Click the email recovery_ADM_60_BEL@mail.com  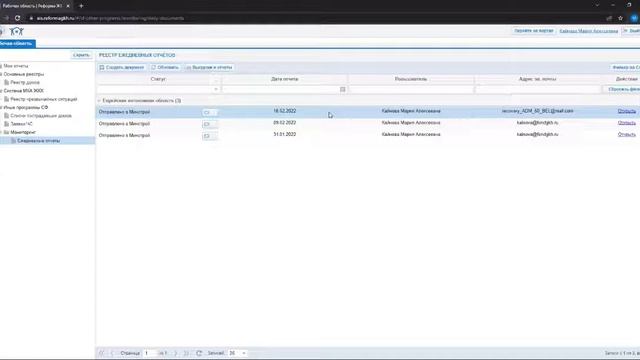[538, 111]
